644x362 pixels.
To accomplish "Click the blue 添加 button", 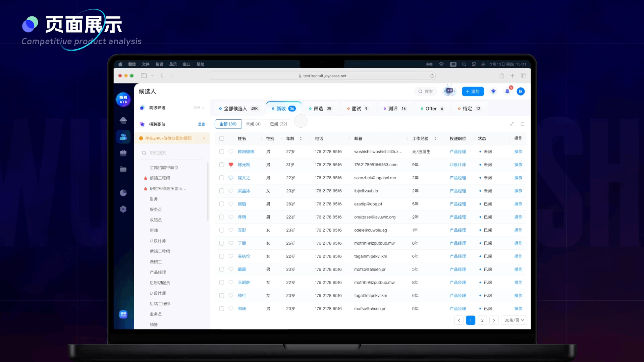I will (473, 92).
